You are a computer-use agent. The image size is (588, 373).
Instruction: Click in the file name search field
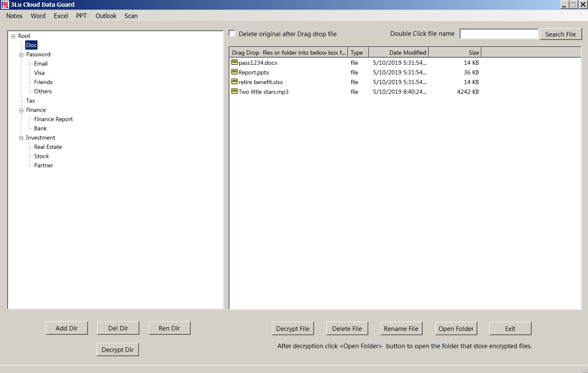pyautogui.click(x=499, y=34)
